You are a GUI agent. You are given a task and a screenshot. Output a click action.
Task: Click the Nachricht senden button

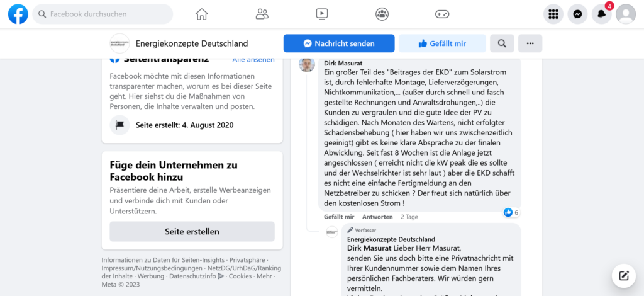(339, 43)
